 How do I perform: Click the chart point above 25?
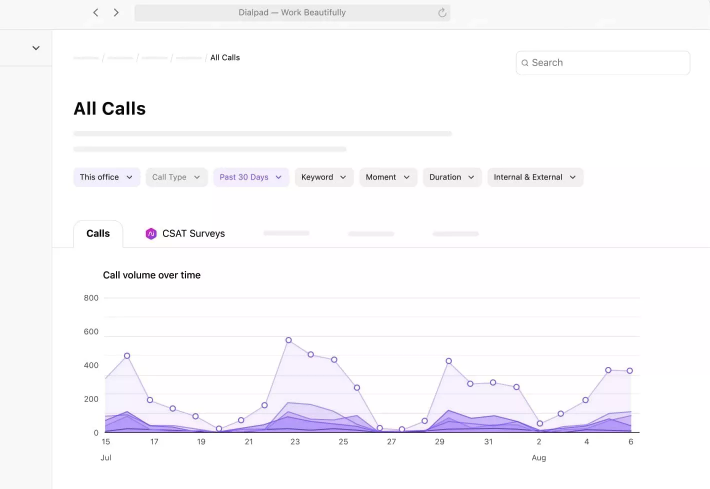tap(334, 360)
